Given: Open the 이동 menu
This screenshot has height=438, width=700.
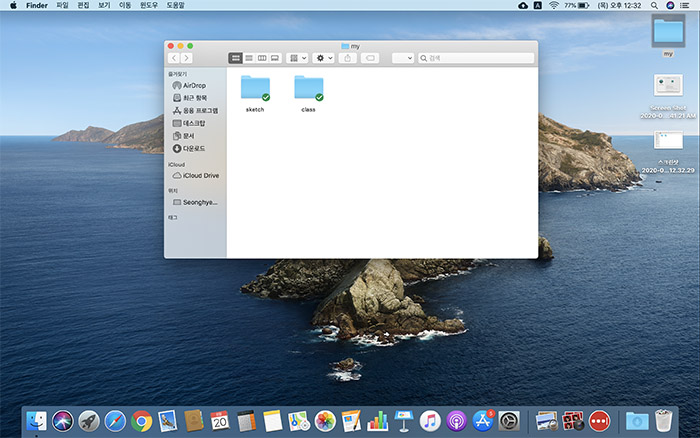Looking at the screenshot, I should click(125, 5).
